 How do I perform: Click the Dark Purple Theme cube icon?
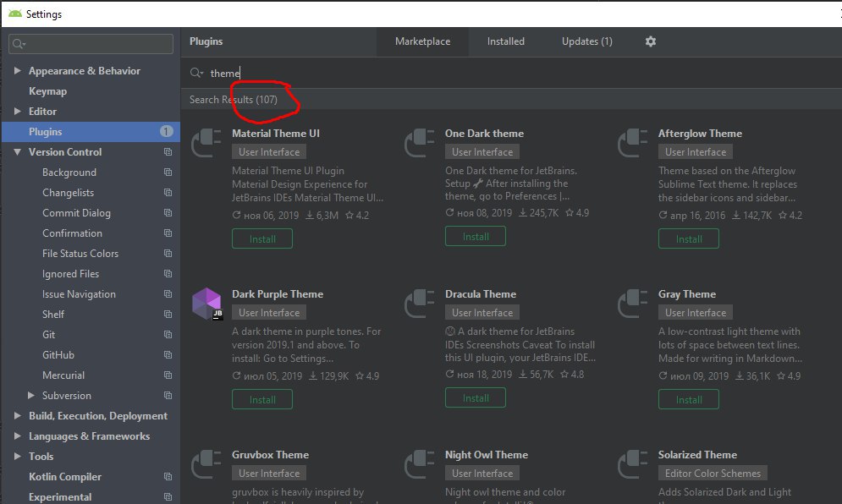[x=206, y=304]
